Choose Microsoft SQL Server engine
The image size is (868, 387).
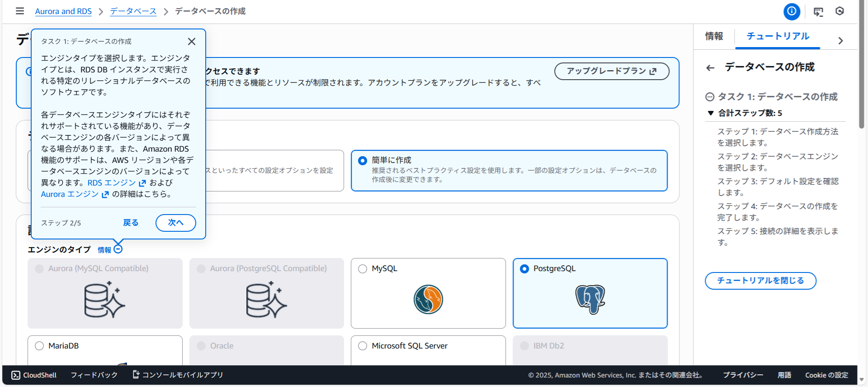[x=363, y=346]
